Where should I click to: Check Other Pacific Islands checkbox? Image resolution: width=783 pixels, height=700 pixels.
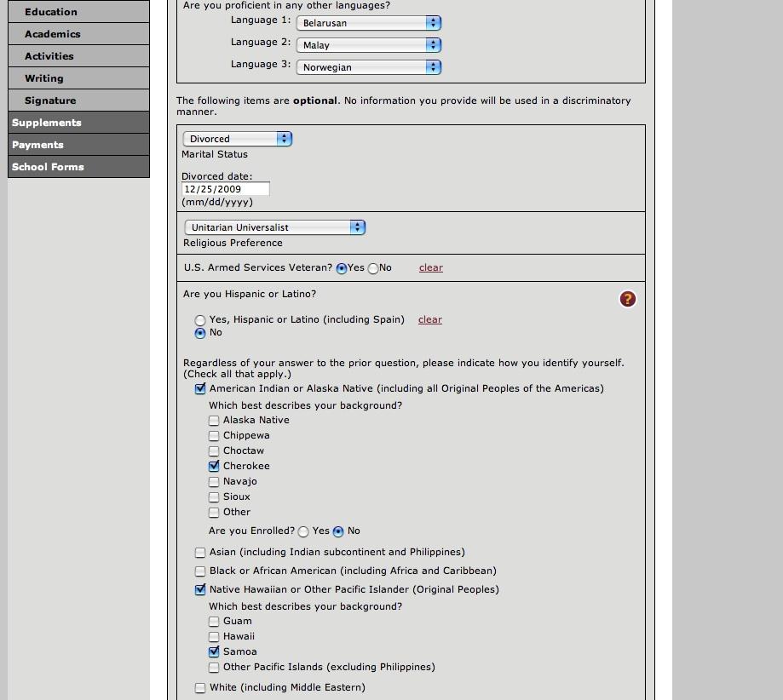tap(214, 668)
